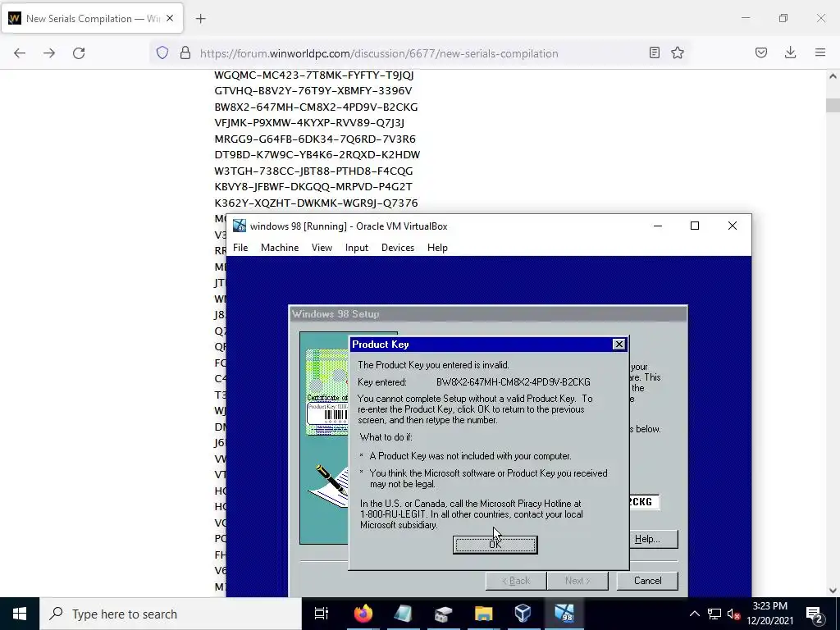Open the notification center icon

coord(815,614)
